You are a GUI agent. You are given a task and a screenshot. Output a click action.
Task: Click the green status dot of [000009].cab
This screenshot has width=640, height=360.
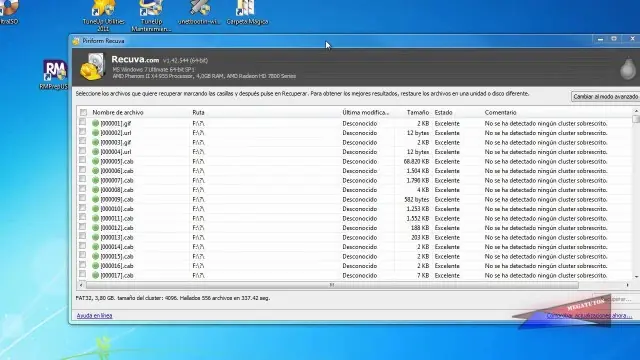96,199
